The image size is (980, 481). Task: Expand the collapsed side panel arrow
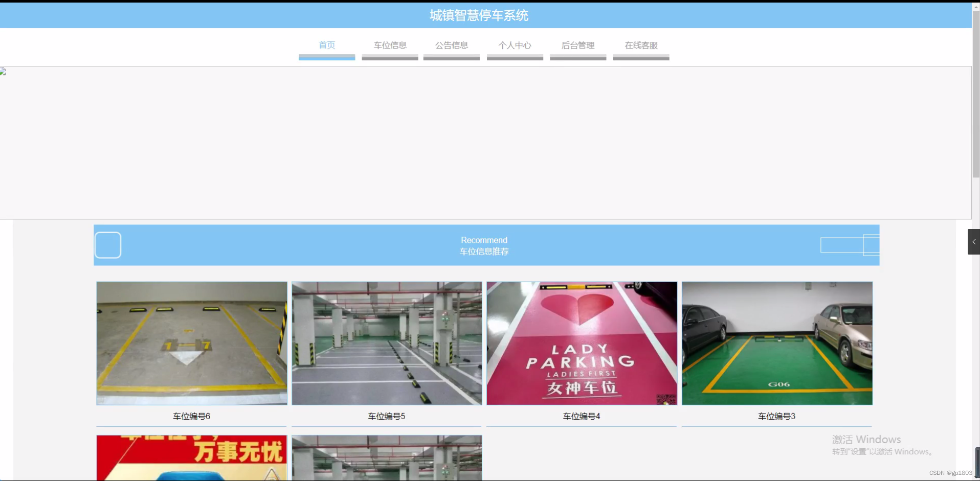coord(974,242)
